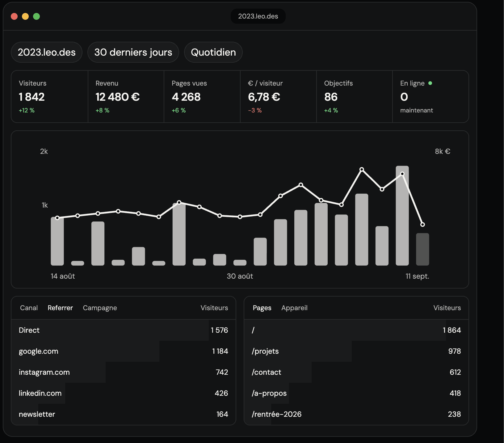This screenshot has height=443, width=504.
Task: Click the -3 % change value
Action: point(255,110)
